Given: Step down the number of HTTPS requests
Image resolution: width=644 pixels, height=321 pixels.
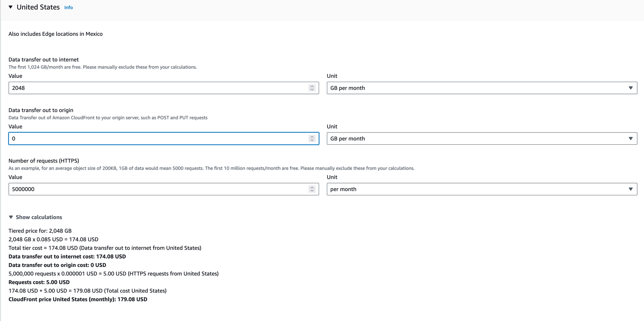Looking at the screenshot, I should tap(312, 191).
